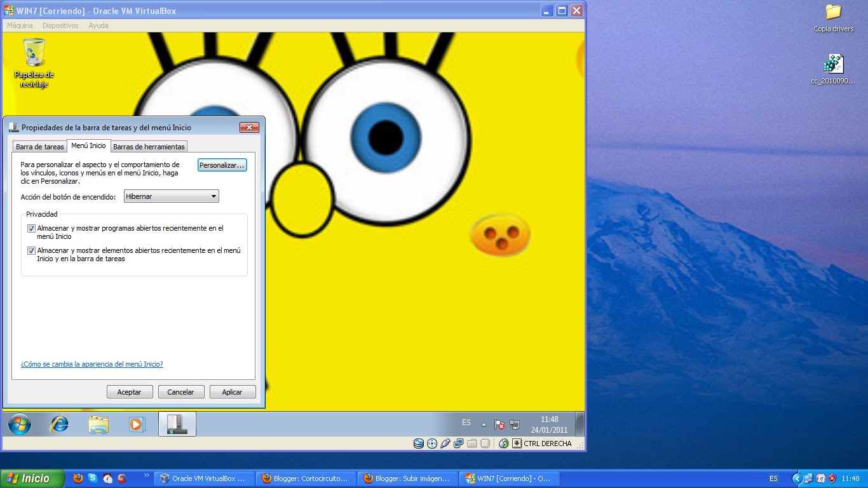The image size is (868, 488).
Task: Expand hidden host tray icons arrow
Action: click(x=797, y=478)
